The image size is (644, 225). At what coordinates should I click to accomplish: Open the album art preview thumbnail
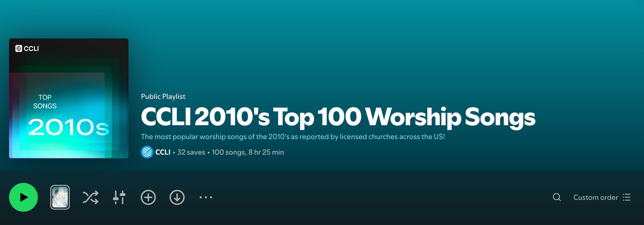click(x=60, y=197)
